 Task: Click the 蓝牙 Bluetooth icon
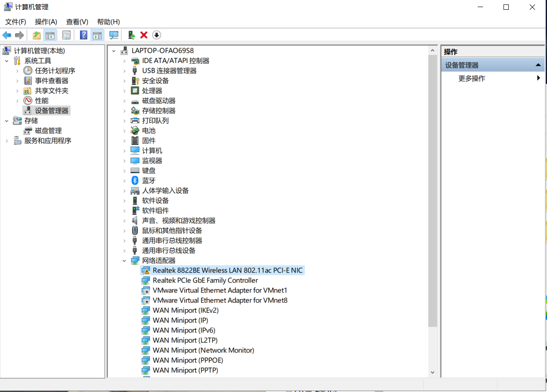click(x=135, y=181)
